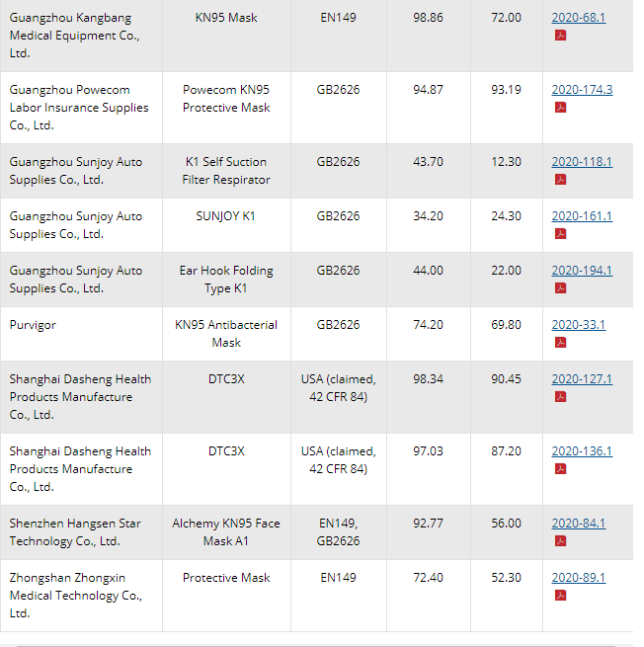Open the PDF icon below 2020-89.1
The image size is (644, 647).
(x=560, y=596)
